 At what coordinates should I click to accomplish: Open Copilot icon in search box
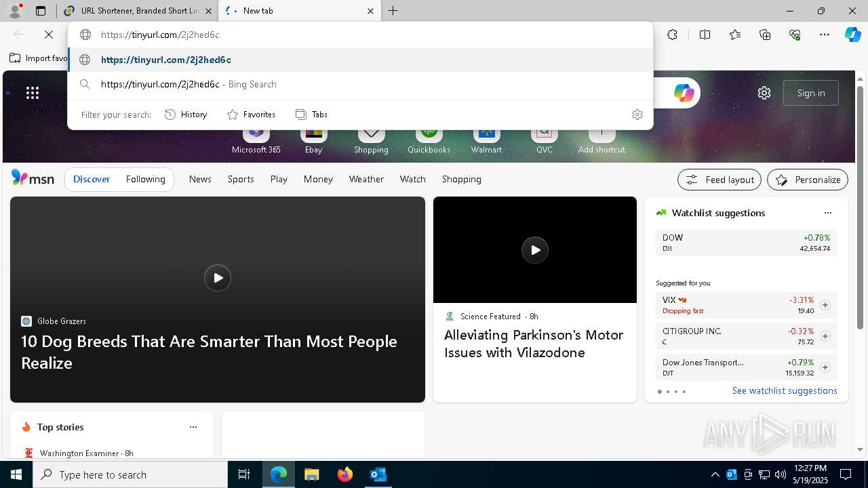[x=684, y=93]
